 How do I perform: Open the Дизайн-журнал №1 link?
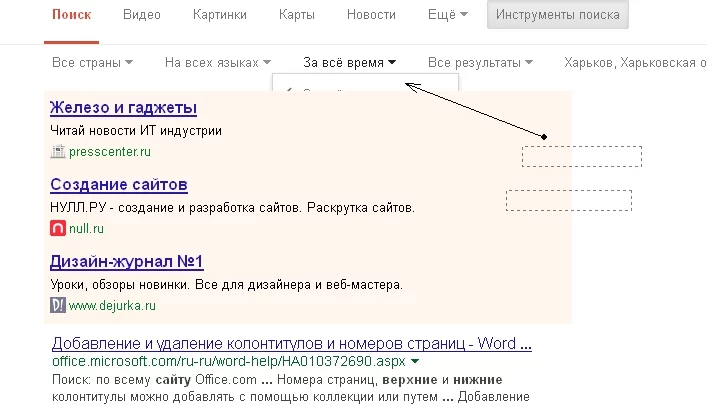point(127,262)
